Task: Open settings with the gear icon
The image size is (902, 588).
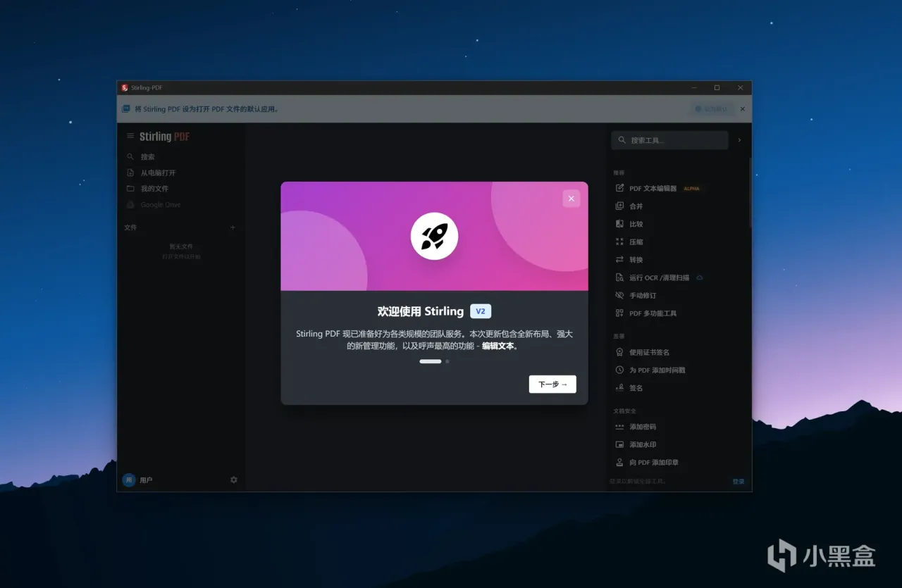Action: point(234,480)
